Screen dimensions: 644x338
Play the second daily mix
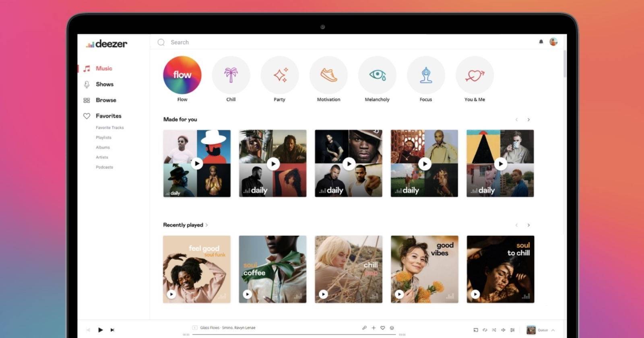tap(273, 163)
